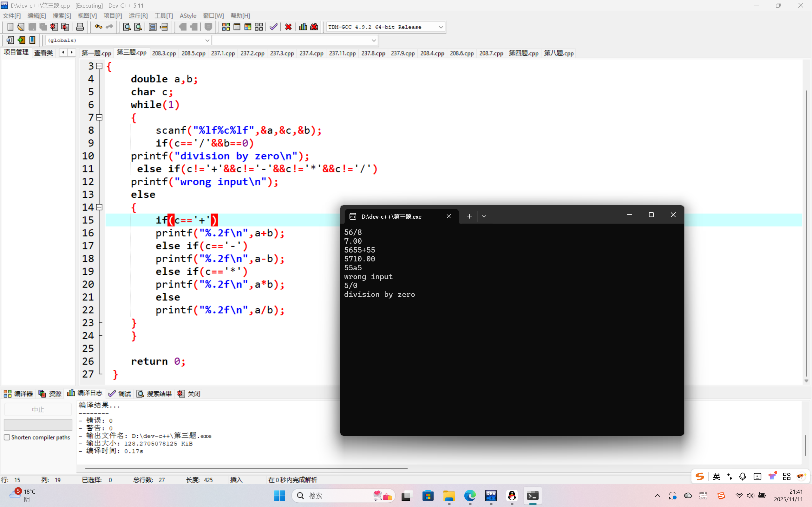
Task: Open the 调试 bottom panel tab
Action: pos(120,394)
